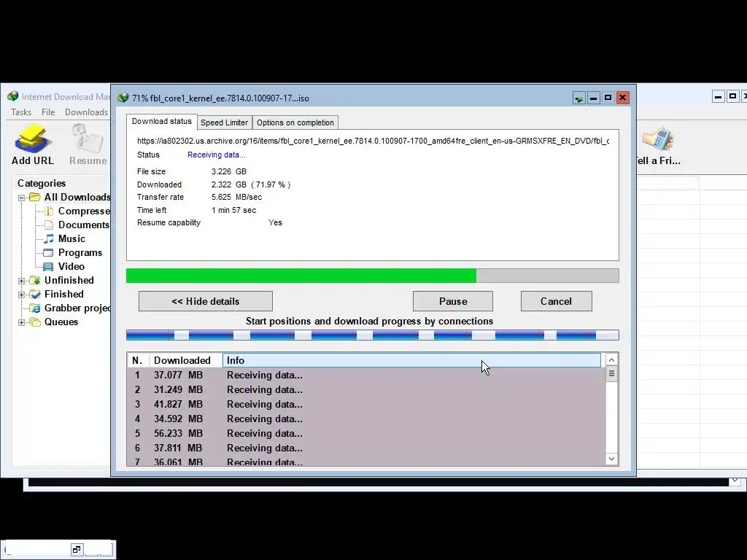Click the archive.org download URL text
This screenshot has height=560, width=747.
pyautogui.click(x=373, y=141)
